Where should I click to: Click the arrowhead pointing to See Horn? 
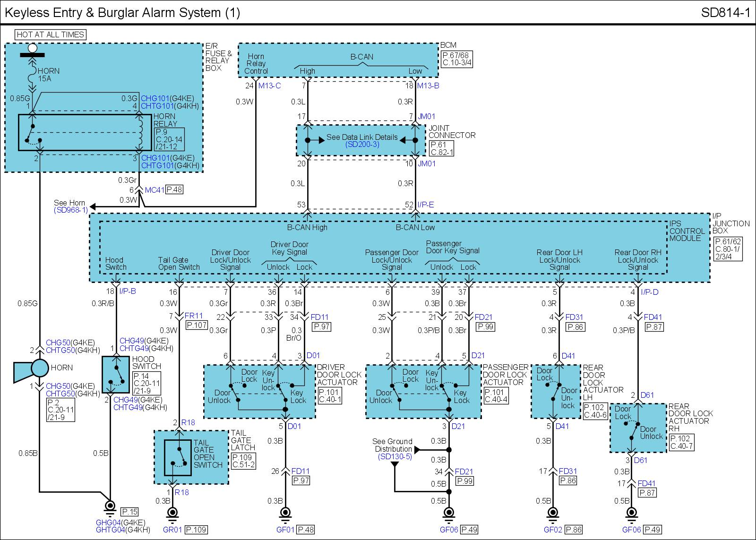93,206
